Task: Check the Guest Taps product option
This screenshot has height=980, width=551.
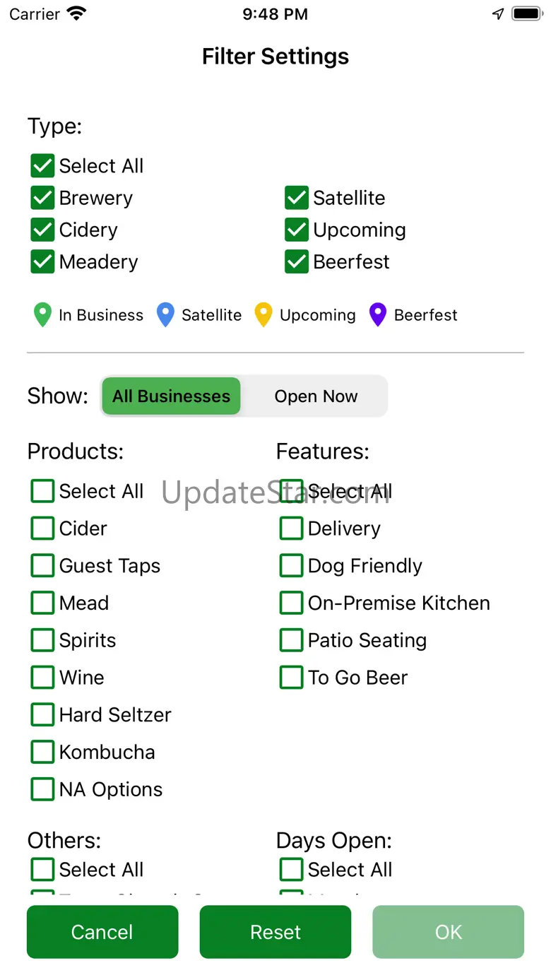Action: pyautogui.click(x=43, y=566)
